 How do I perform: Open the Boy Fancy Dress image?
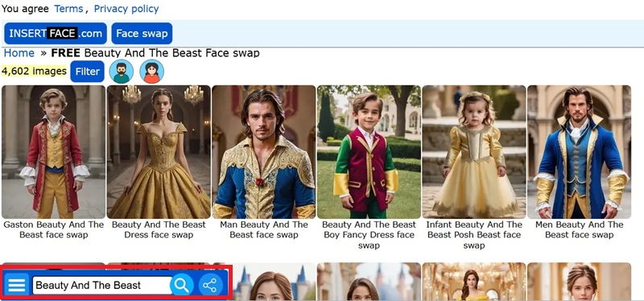tap(369, 152)
